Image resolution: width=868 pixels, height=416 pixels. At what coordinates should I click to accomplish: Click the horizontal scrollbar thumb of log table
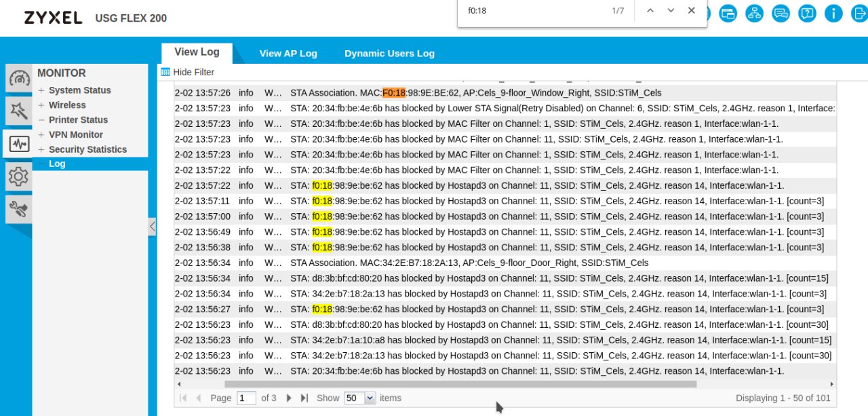[460, 384]
